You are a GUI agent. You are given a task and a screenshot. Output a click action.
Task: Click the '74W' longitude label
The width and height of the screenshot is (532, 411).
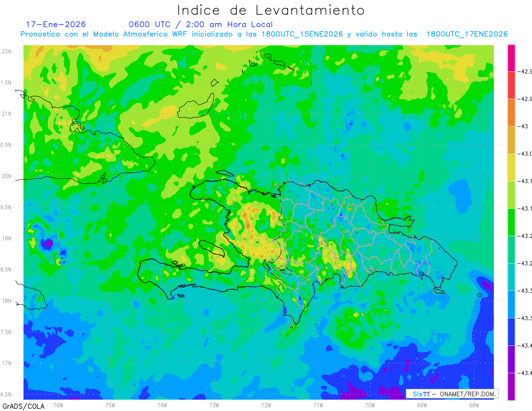pos(162,405)
